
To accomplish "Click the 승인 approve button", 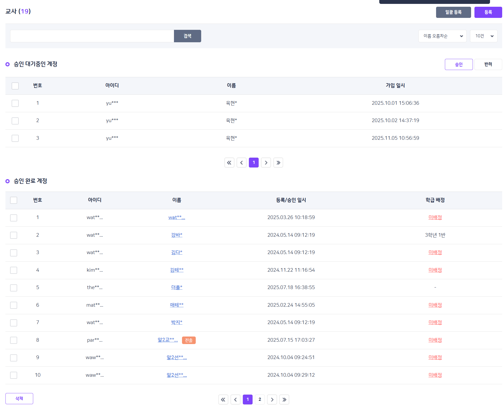I will tap(459, 64).
